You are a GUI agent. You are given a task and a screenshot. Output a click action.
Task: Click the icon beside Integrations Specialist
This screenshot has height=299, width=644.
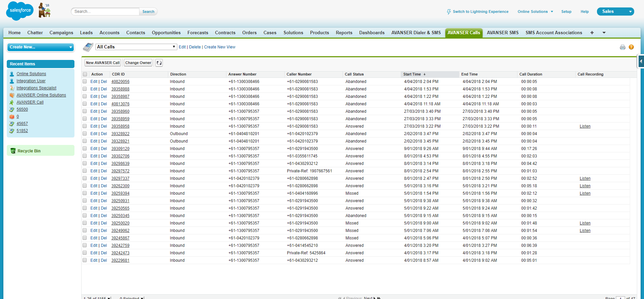point(12,88)
